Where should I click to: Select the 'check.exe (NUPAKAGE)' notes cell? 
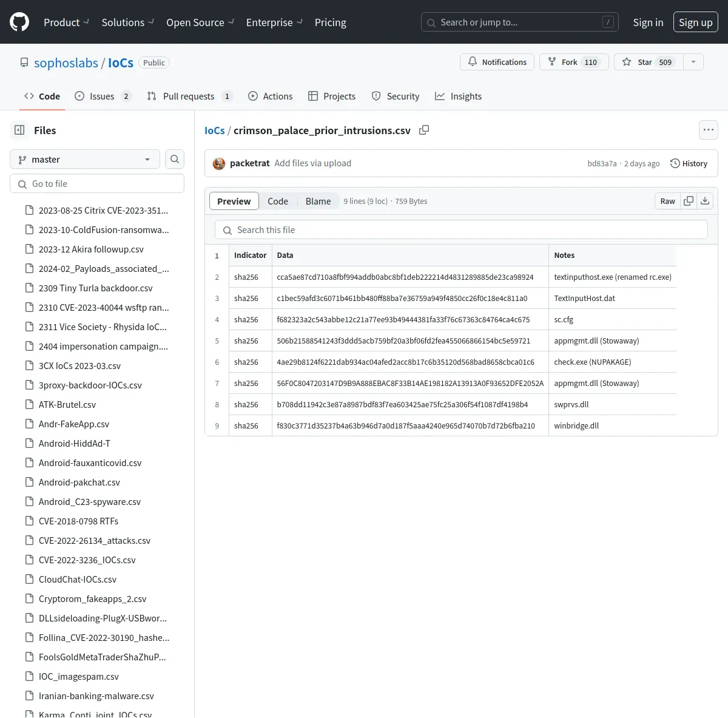pyautogui.click(x=613, y=362)
